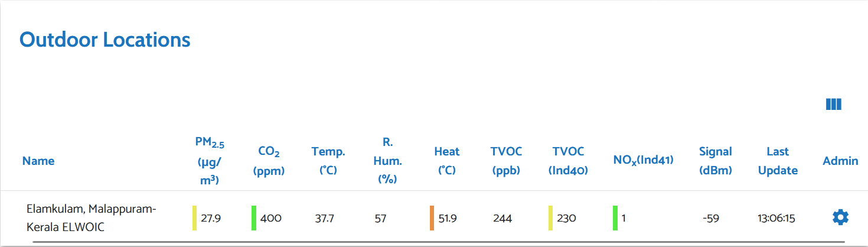Open the column selector icon
Screen dimensions: 868x247
point(833,105)
